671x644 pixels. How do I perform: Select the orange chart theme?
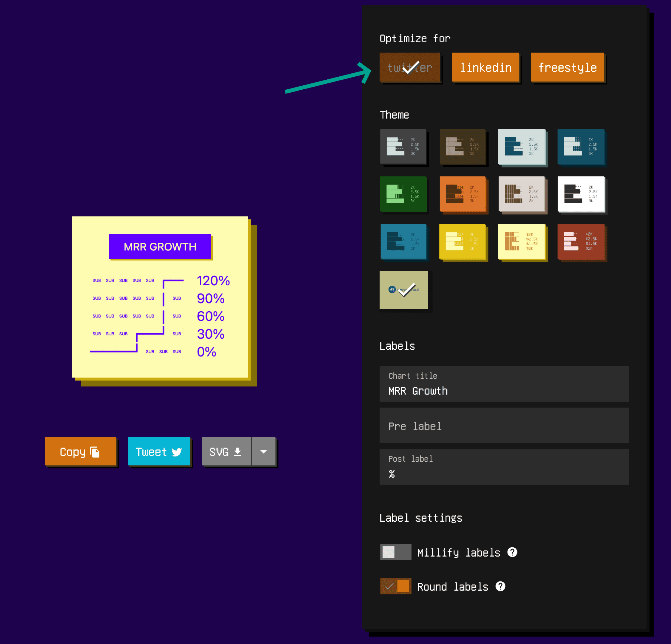(462, 194)
